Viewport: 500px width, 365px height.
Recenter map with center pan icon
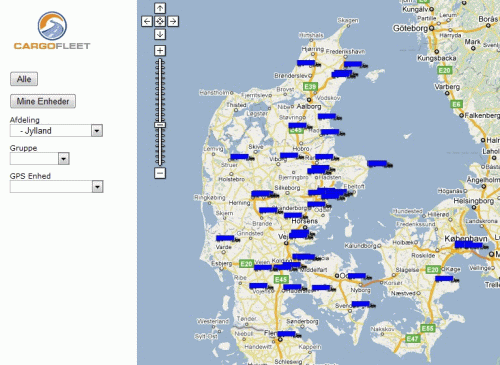click(160, 21)
